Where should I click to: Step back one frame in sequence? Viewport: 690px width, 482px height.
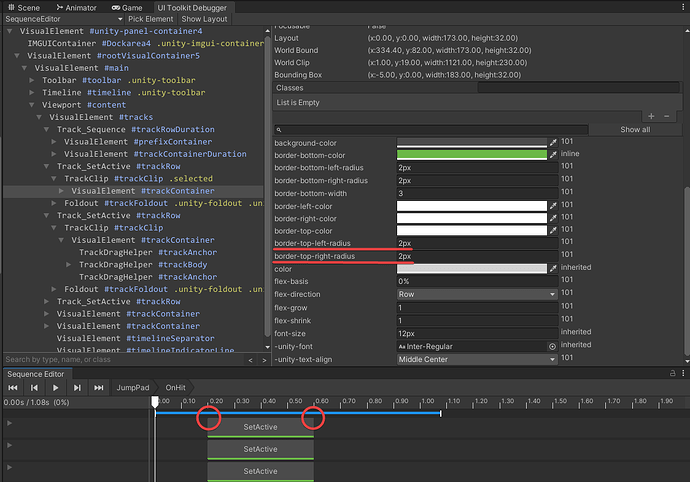click(34, 387)
